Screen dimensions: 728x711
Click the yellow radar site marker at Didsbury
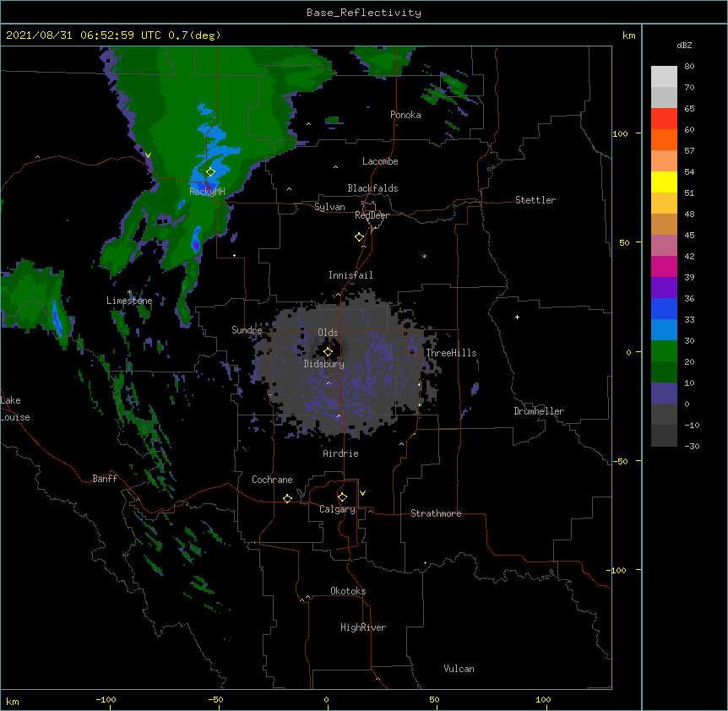pos(328,352)
